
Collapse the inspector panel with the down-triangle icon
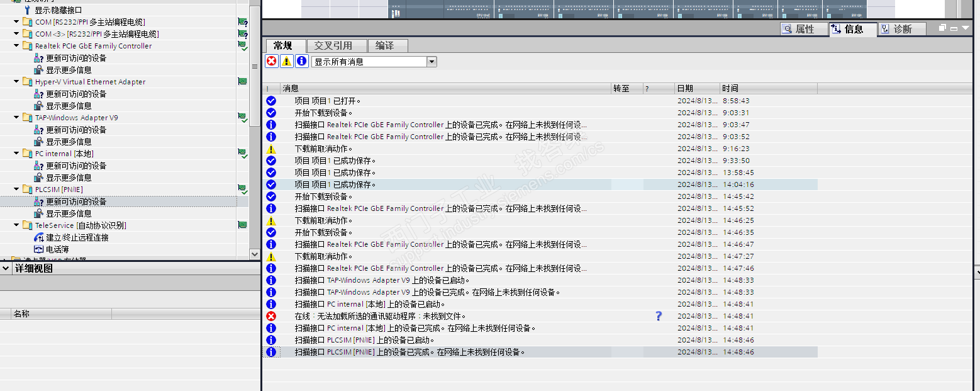[x=965, y=28]
